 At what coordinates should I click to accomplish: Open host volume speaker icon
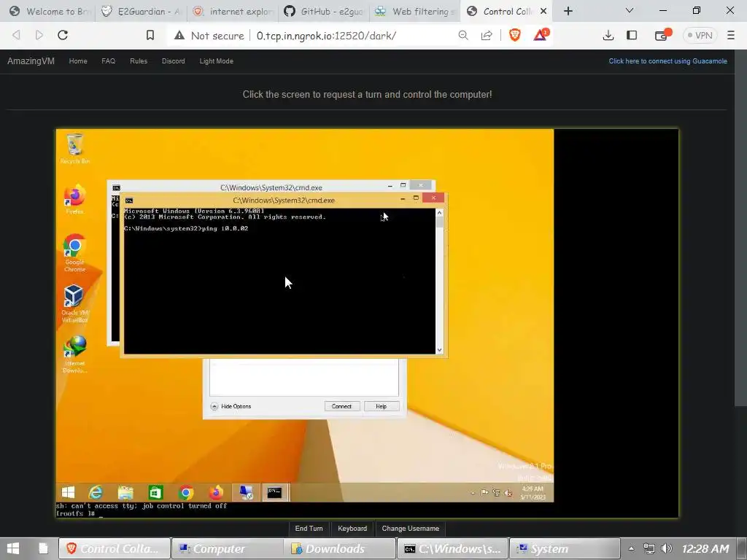[x=667, y=548]
